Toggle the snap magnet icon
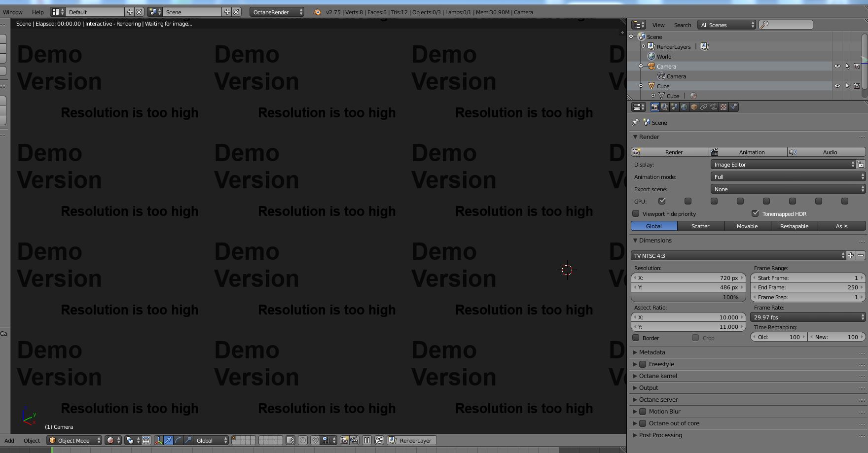 [315, 440]
